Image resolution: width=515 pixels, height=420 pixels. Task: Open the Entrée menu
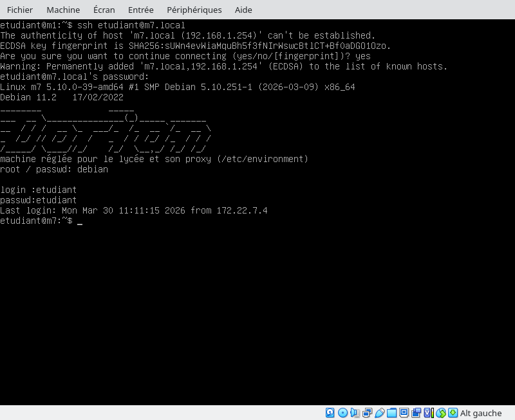140,10
